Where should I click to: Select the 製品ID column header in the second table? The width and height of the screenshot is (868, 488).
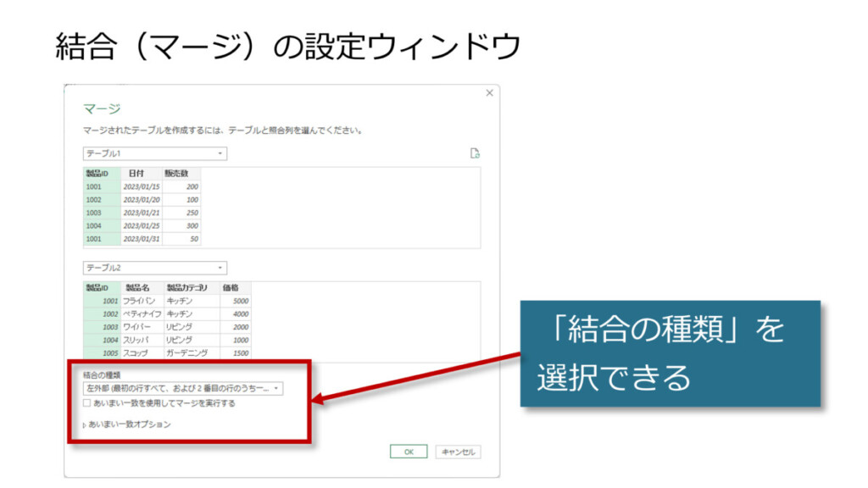(x=101, y=288)
